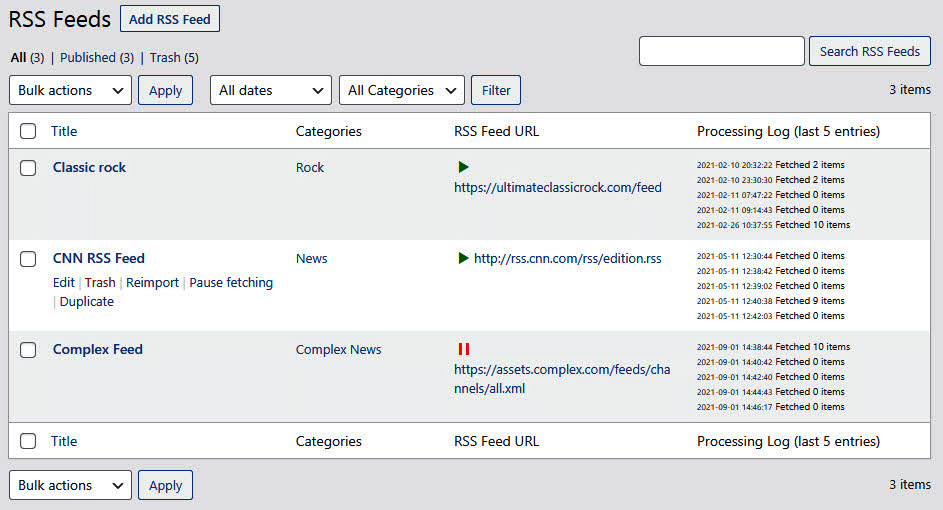Image resolution: width=943 pixels, height=510 pixels.
Task: Open the All dates dropdown
Action: pyautogui.click(x=271, y=90)
